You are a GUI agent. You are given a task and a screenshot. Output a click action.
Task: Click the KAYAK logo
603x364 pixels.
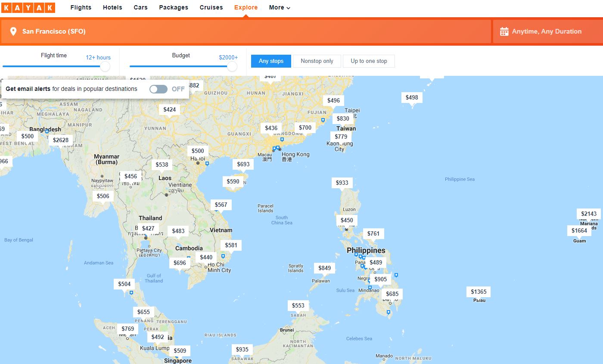tap(28, 7)
